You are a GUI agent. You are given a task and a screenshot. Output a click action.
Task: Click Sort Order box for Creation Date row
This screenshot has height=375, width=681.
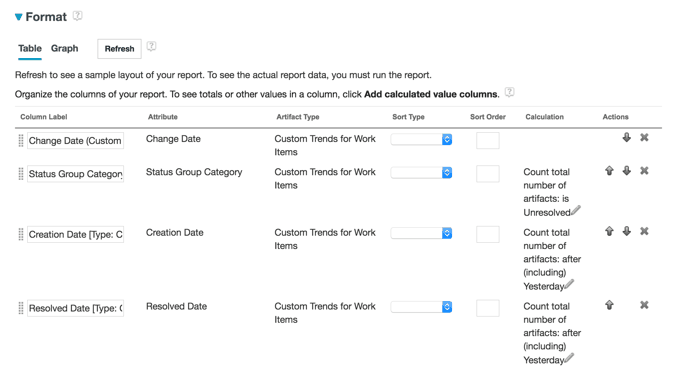(488, 234)
